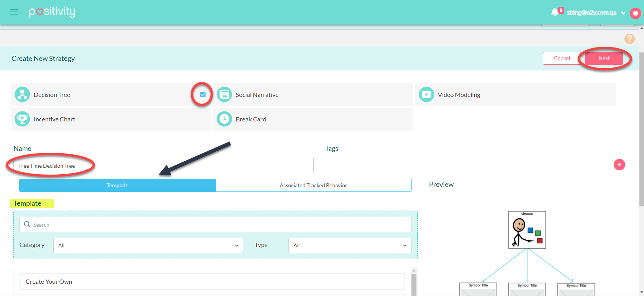Screen dimensions: 644x296
Task: Click the Next button
Action: (604, 58)
